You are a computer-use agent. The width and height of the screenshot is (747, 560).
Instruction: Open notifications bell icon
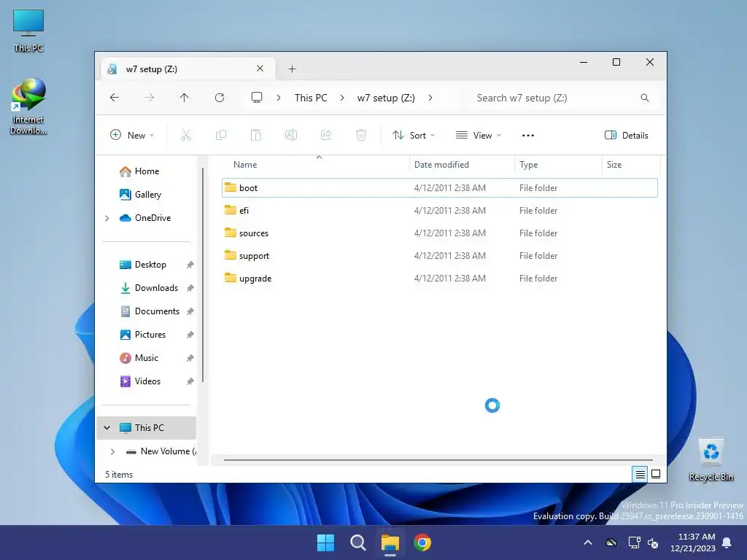[x=727, y=542]
